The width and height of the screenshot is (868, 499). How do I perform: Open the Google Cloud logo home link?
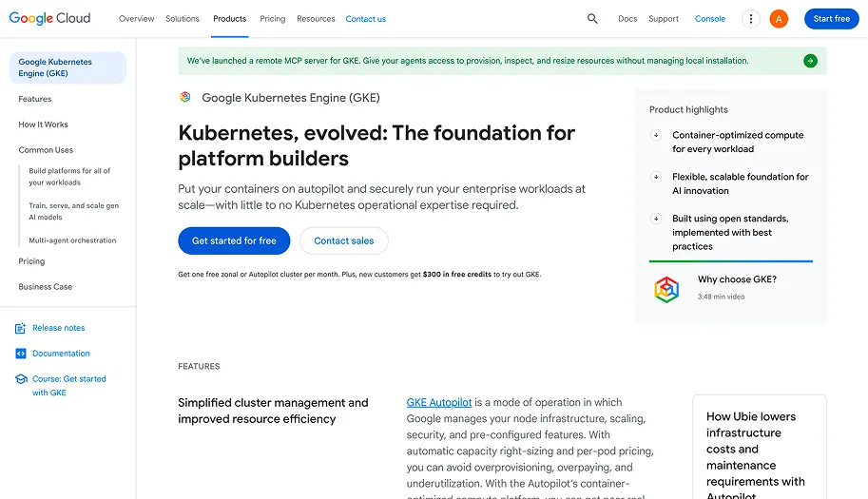point(49,18)
